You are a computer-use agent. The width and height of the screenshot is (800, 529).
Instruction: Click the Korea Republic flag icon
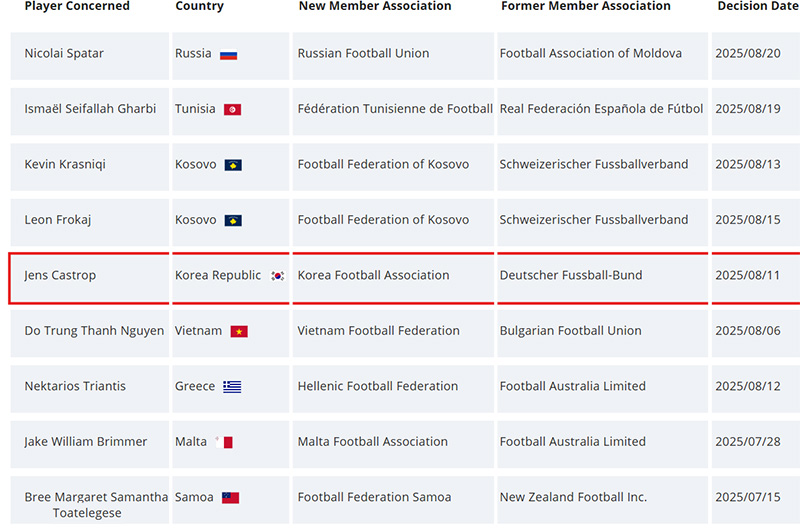[278, 276]
